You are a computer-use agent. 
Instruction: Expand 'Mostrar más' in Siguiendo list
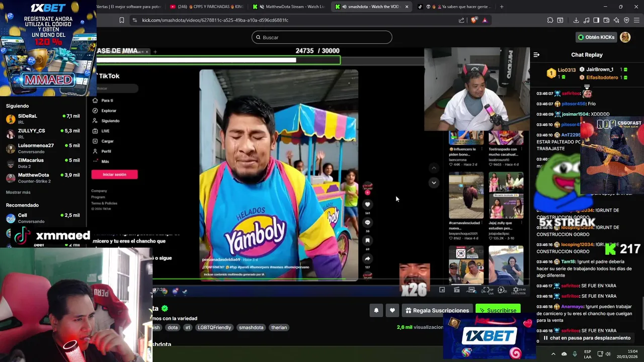[x=18, y=192]
